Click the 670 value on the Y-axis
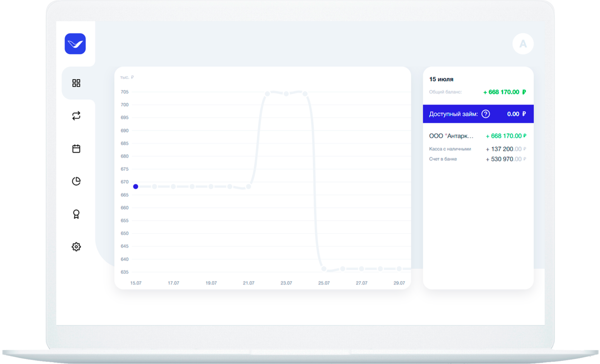The height and width of the screenshot is (364, 600). pyautogui.click(x=125, y=182)
